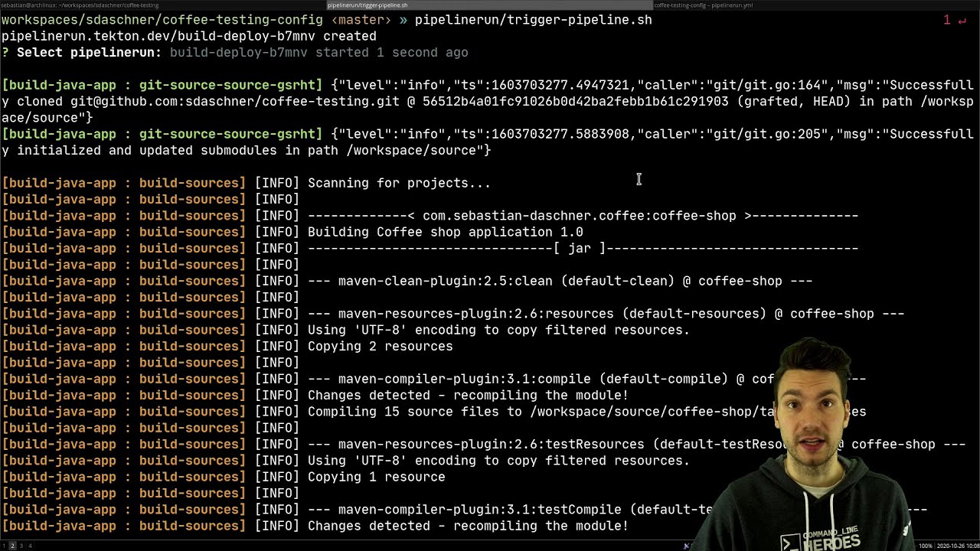Click the timestamp 1603703277.5883908 value
Viewport: 980px width, 551px height.
click(x=560, y=134)
